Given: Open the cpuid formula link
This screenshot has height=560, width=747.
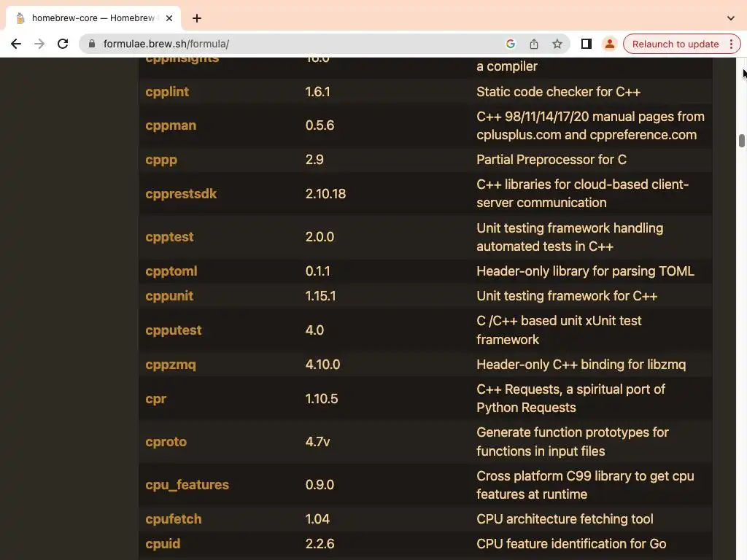Looking at the screenshot, I should (163, 543).
